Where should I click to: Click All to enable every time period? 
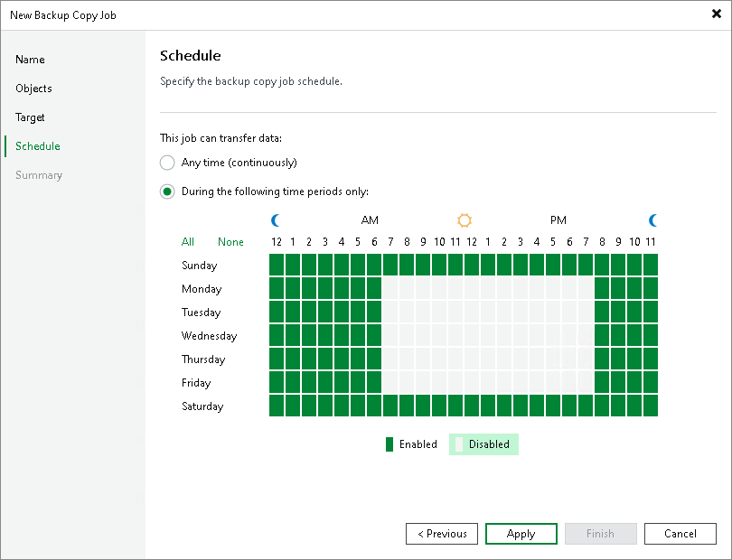point(188,242)
